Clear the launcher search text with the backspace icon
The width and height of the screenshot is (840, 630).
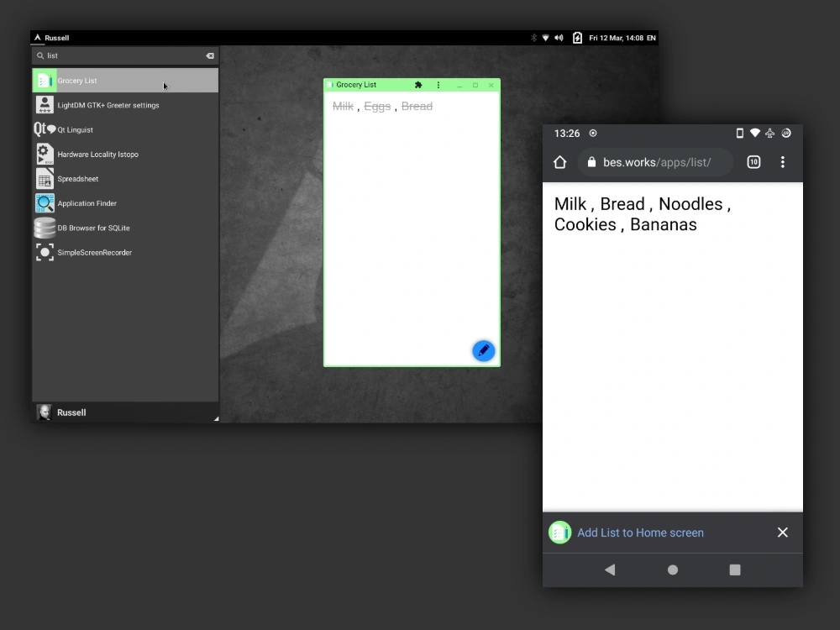point(210,55)
